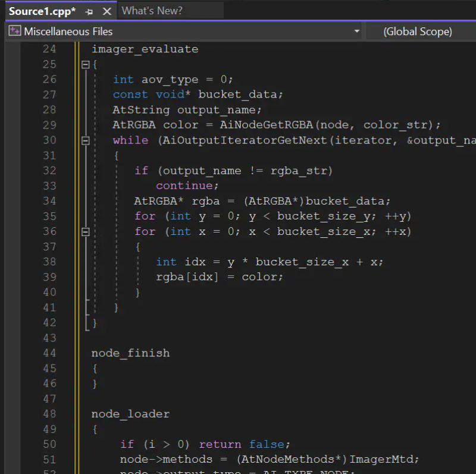Click the AtString type on line 28
Image resolution: width=476 pixels, height=474 pixels.
[141, 110]
